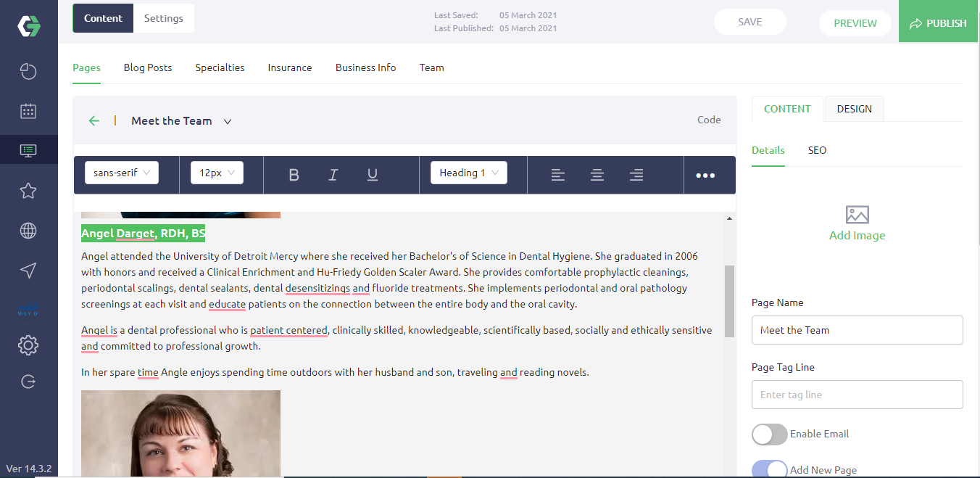980x478 pixels.
Task: Click the scrollbar up arrow in editor
Action: coord(729,218)
